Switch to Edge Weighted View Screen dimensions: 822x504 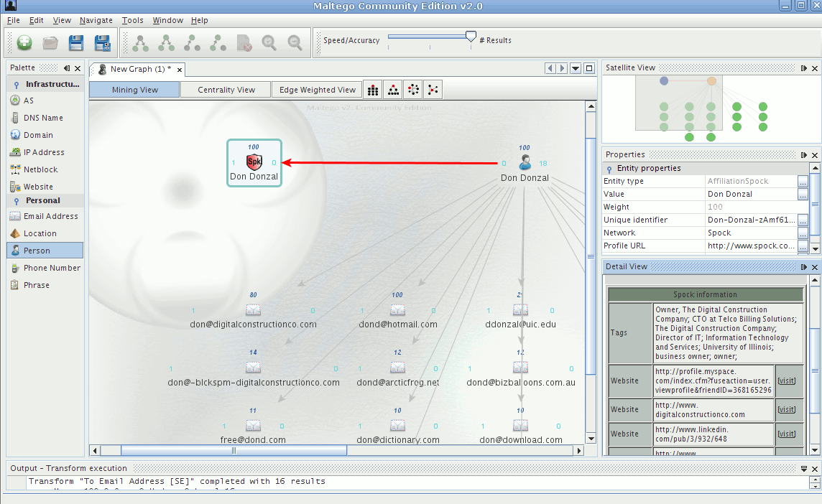[x=317, y=90]
